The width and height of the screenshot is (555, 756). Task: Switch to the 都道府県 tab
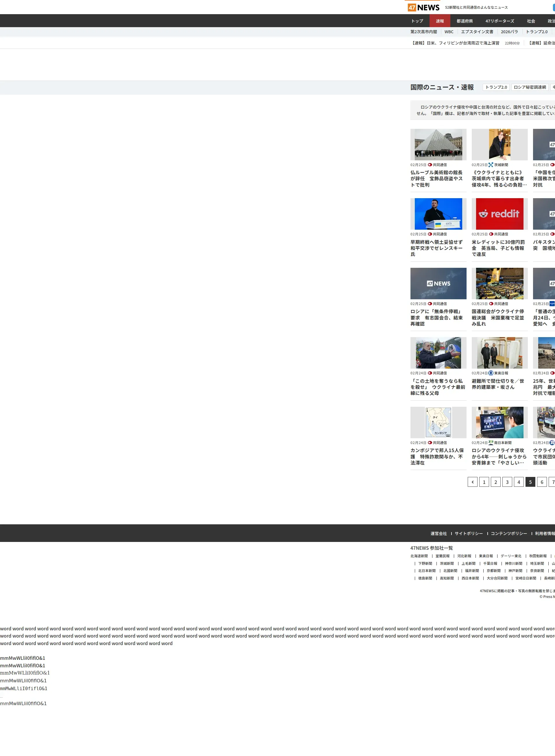465,21
